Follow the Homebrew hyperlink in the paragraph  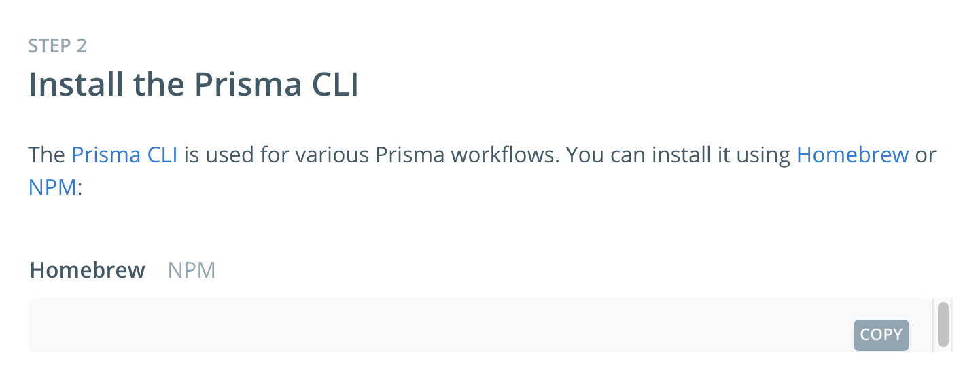(x=852, y=154)
